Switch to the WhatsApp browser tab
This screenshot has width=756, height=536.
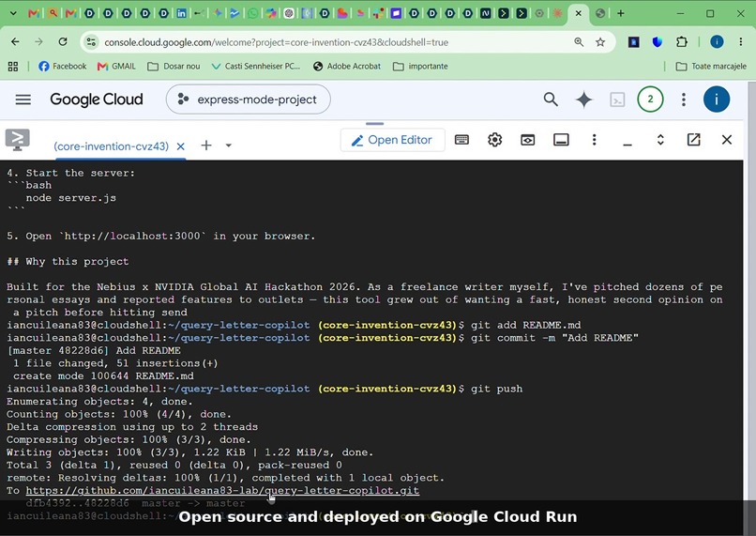(x=252, y=13)
